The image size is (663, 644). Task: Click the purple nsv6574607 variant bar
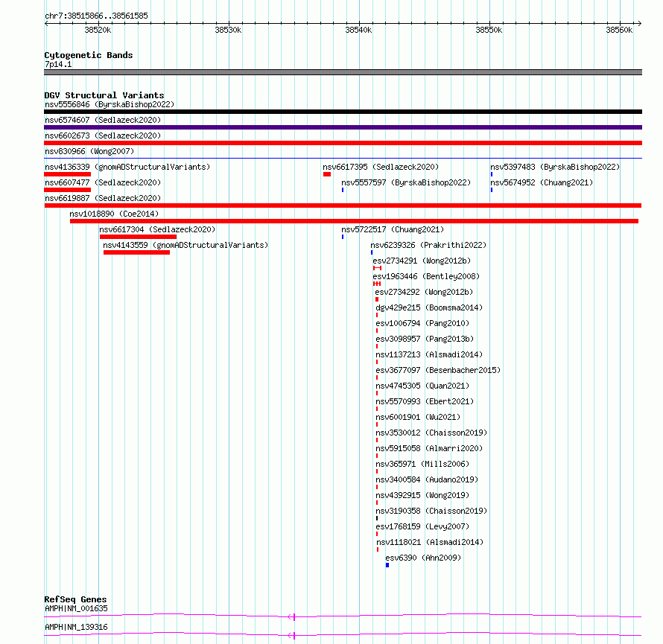[343, 127]
